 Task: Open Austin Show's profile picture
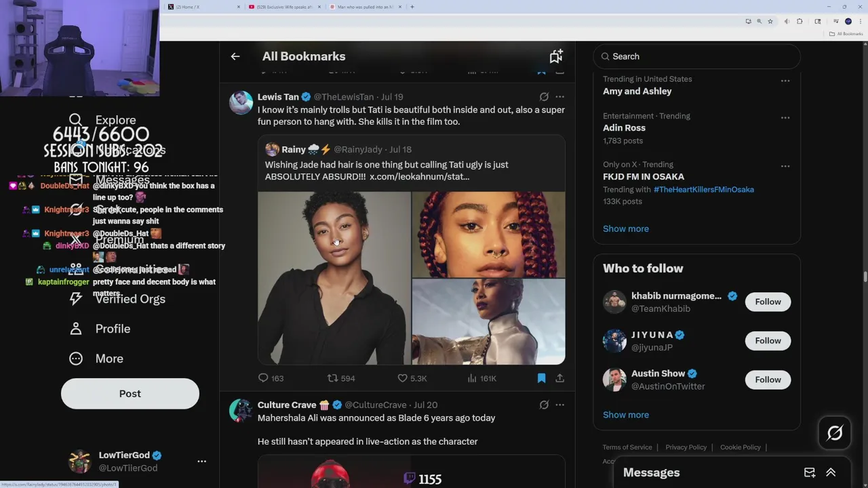pyautogui.click(x=614, y=380)
